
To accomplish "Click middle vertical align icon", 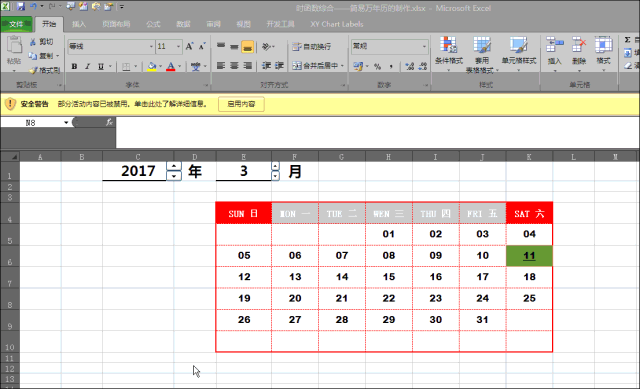I will pos(234,46).
